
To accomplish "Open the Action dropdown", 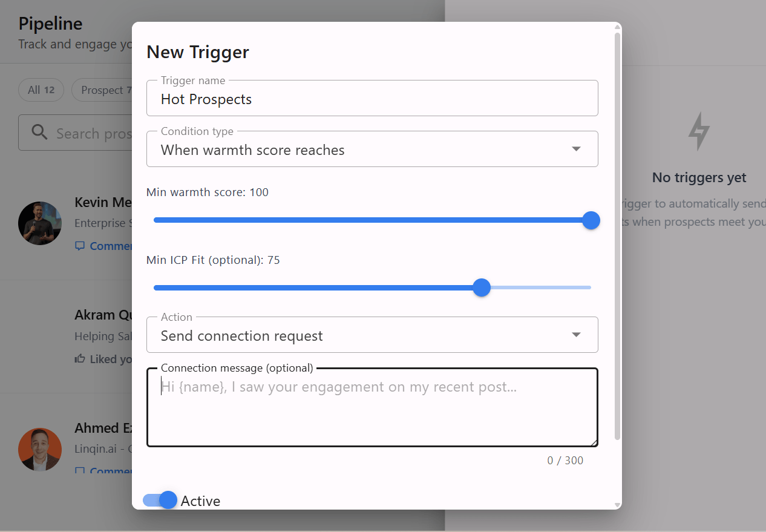I will tap(372, 335).
